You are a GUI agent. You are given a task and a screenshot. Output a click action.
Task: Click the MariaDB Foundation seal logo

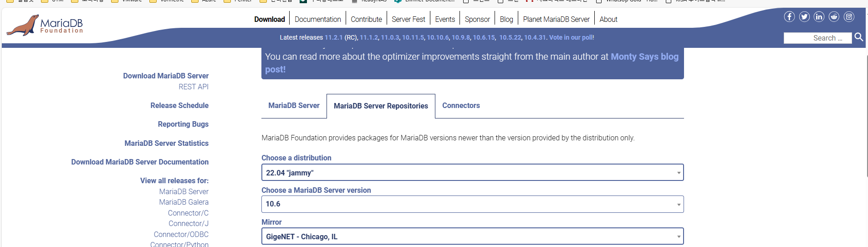(x=45, y=25)
